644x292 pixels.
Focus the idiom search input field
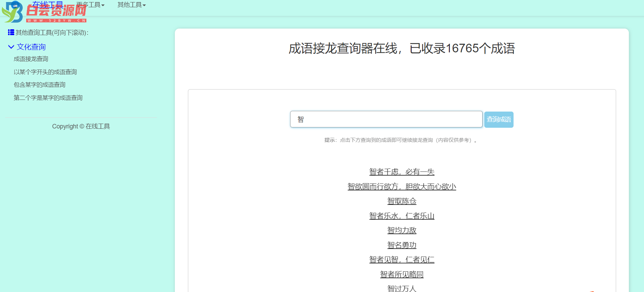[x=386, y=119]
